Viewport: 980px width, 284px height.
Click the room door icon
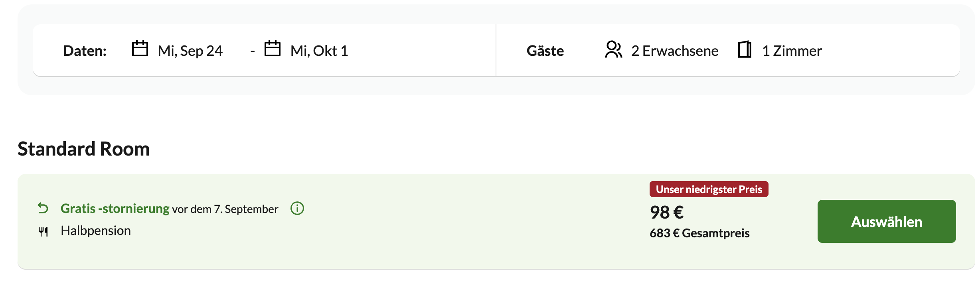tap(745, 49)
